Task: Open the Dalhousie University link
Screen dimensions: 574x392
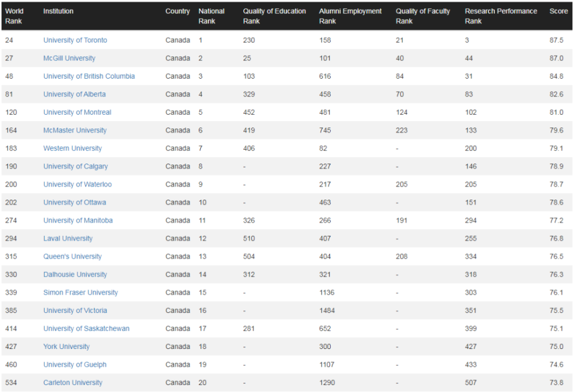Action: (75, 274)
